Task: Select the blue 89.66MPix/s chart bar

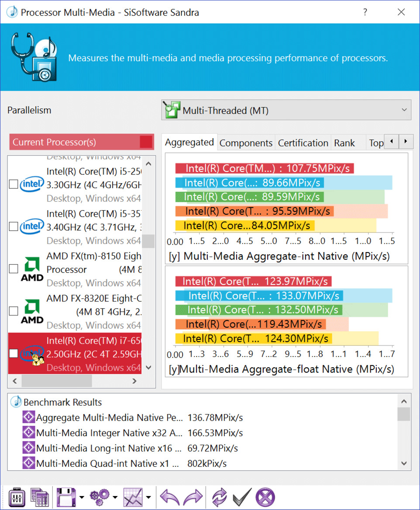Action: (x=250, y=182)
